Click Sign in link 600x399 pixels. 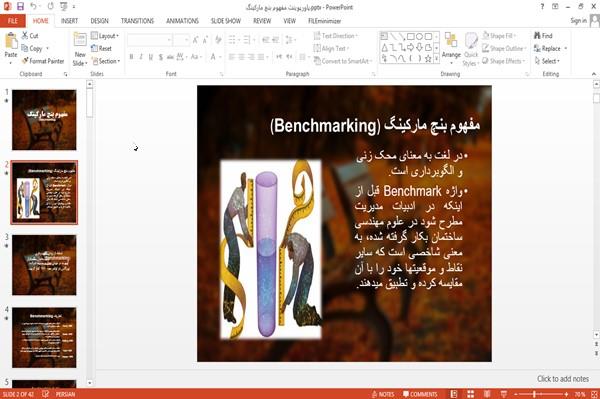[x=578, y=21]
